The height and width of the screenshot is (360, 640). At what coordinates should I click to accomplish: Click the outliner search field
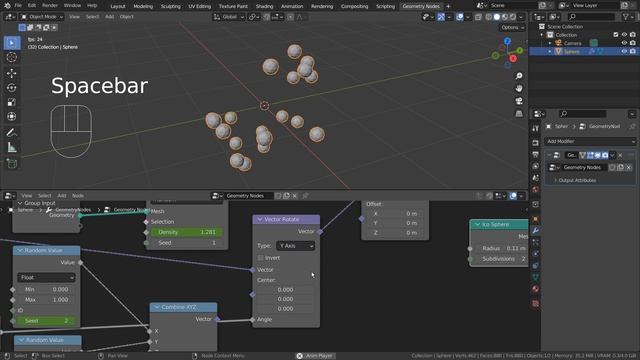pyautogui.click(x=591, y=17)
